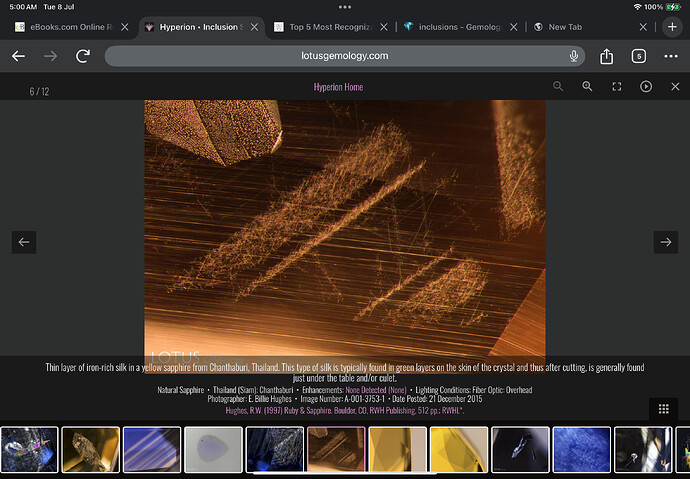This screenshot has width=690, height=479.
Task: Zoom in on the gallery image
Action: pos(587,86)
